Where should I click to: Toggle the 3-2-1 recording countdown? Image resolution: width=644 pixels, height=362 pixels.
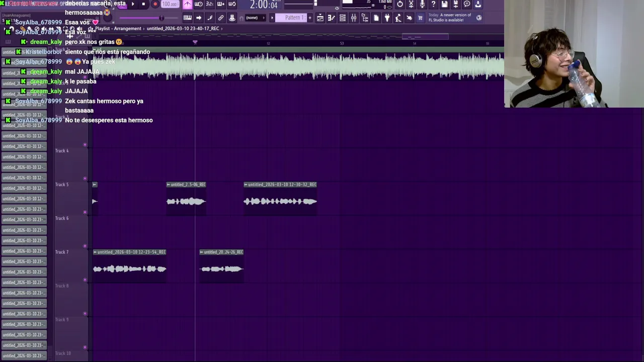click(x=209, y=4)
